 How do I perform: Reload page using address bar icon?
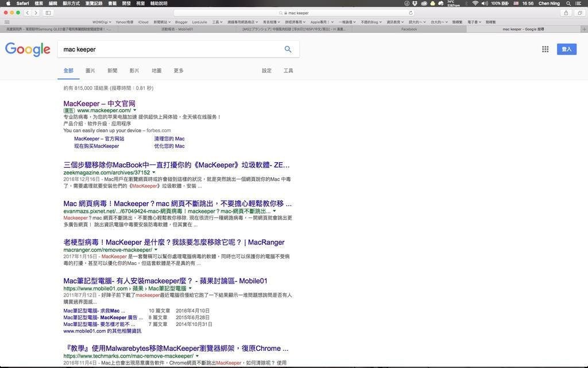(x=411, y=13)
